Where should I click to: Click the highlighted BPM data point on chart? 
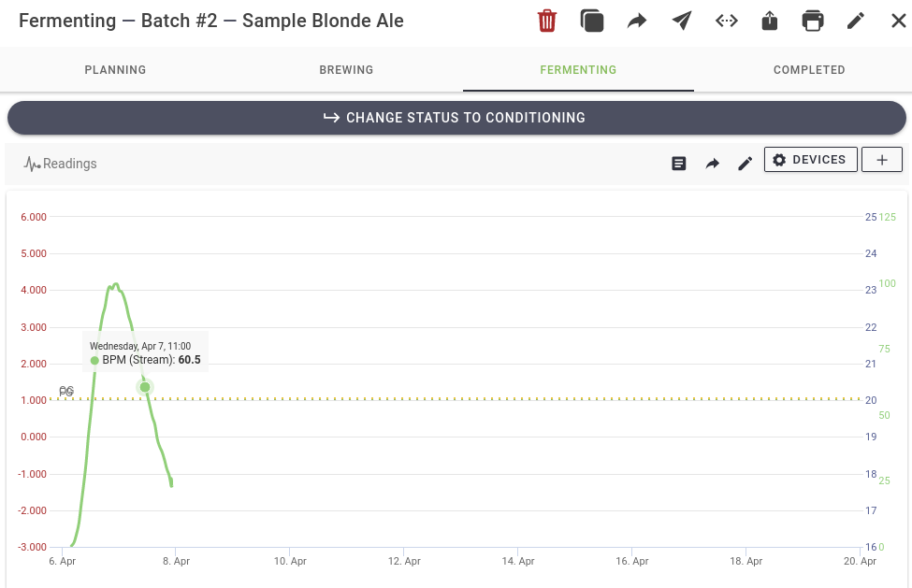tap(145, 387)
